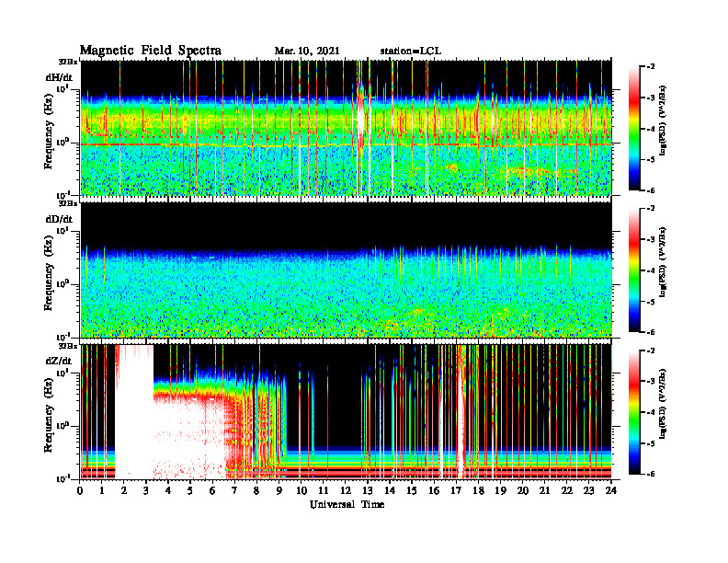The width and height of the screenshot is (728, 563).
Task: Click the "6" Universal Time tick label
Action: point(212,490)
